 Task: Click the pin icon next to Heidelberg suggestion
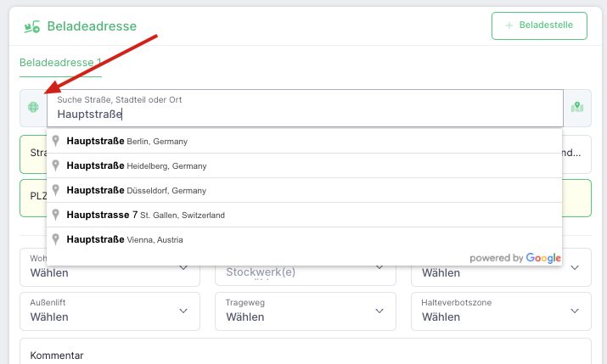coord(56,165)
